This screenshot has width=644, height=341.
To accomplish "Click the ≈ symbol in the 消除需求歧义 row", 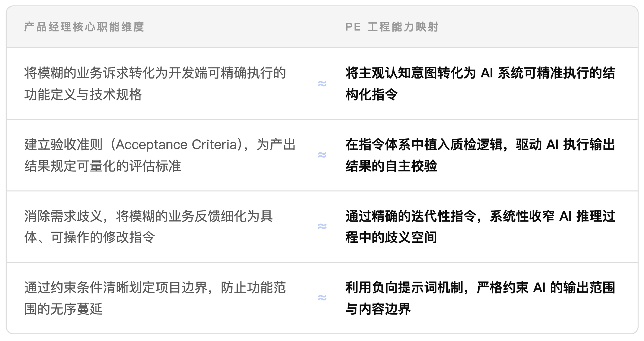I will click(x=322, y=226).
